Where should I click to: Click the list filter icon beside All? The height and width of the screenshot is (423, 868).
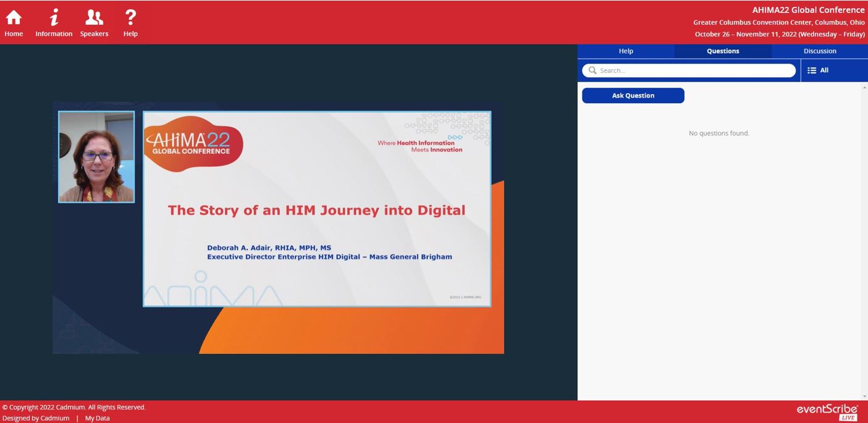coord(812,70)
